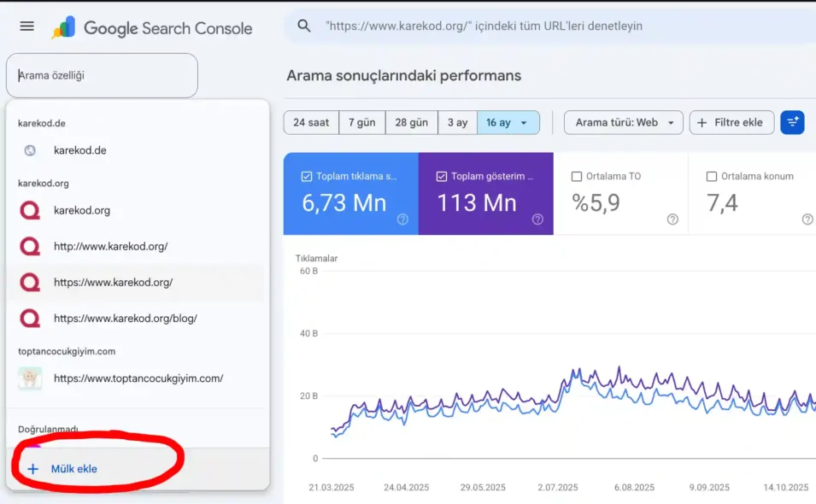816x504 pixels.
Task: Focus the Arama özelliği property search box
Action: click(102, 75)
